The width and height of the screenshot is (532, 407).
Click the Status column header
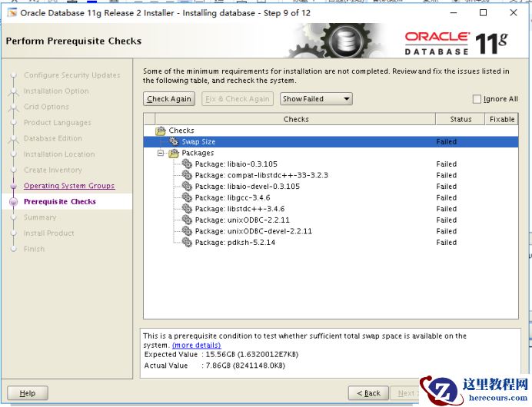[x=461, y=119]
